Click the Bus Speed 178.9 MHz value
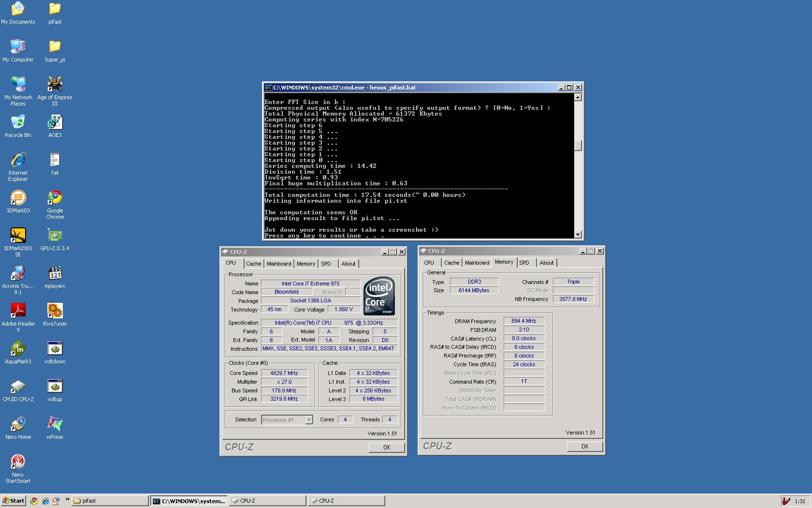The image size is (812, 508). click(284, 390)
